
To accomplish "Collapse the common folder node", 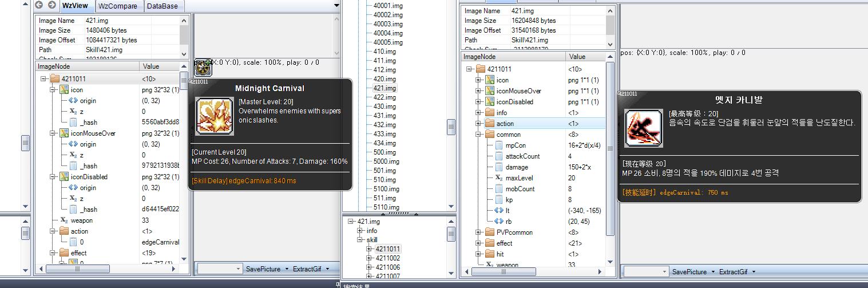I will (479, 135).
